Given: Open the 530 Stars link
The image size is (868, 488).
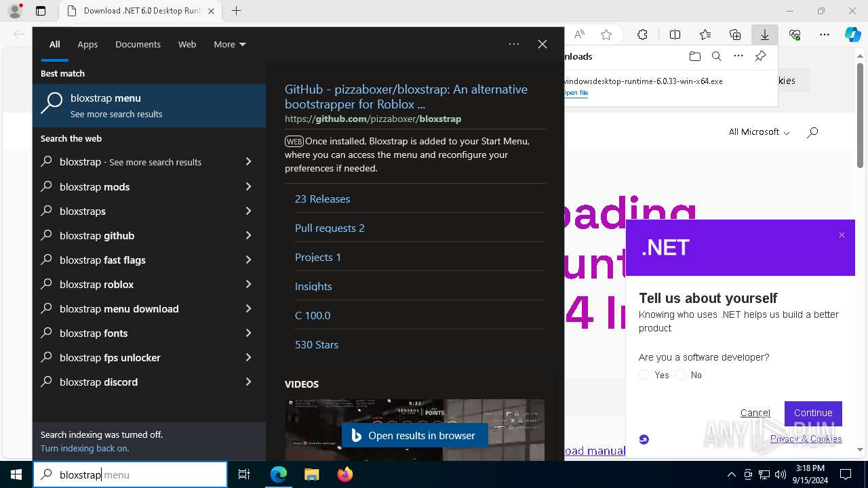Looking at the screenshot, I should (x=317, y=344).
